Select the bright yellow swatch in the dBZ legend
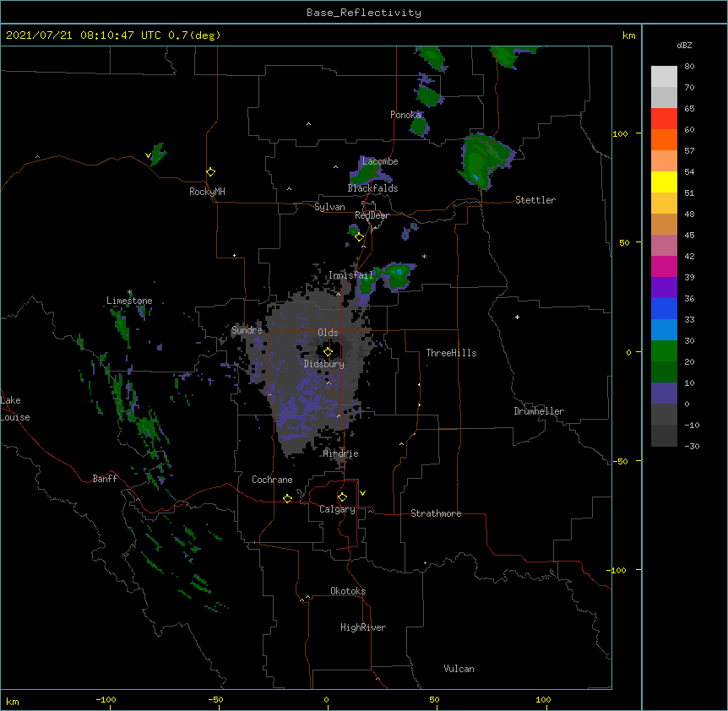Image resolution: width=728 pixels, height=711 pixels. tap(664, 182)
